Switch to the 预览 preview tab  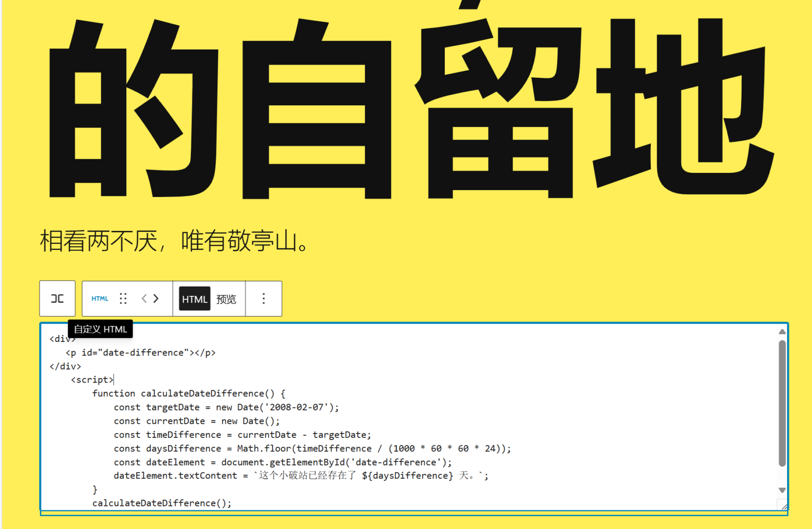coord(226,299)
